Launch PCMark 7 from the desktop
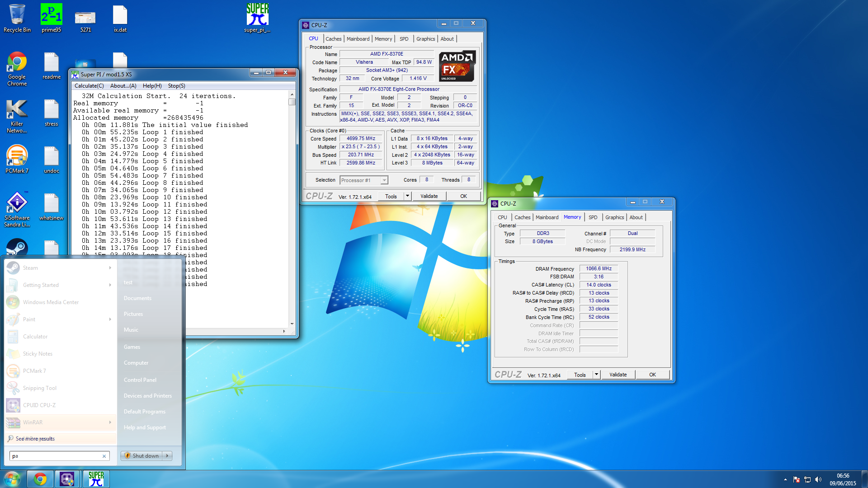This screenshot has height=488, width=868. pos(17,159)
